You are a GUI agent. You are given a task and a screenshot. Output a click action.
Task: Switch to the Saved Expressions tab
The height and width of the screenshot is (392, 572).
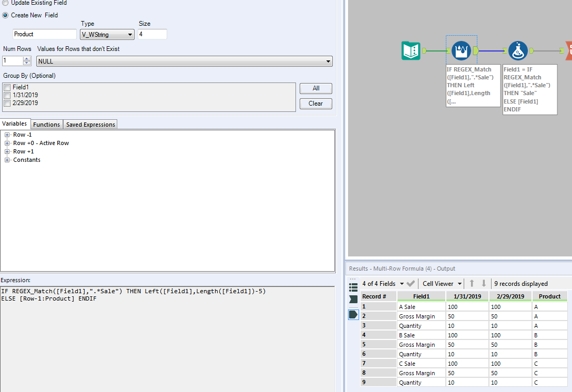tap(90, 124)
